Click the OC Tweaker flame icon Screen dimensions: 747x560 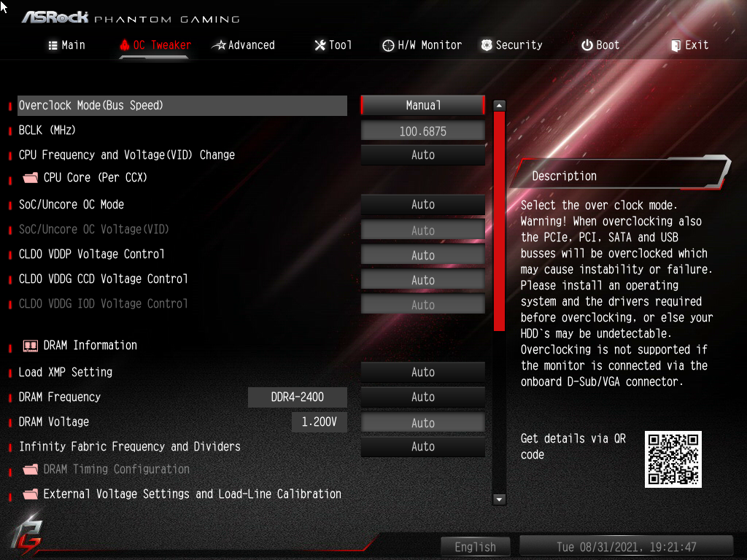tap(125, 44)
